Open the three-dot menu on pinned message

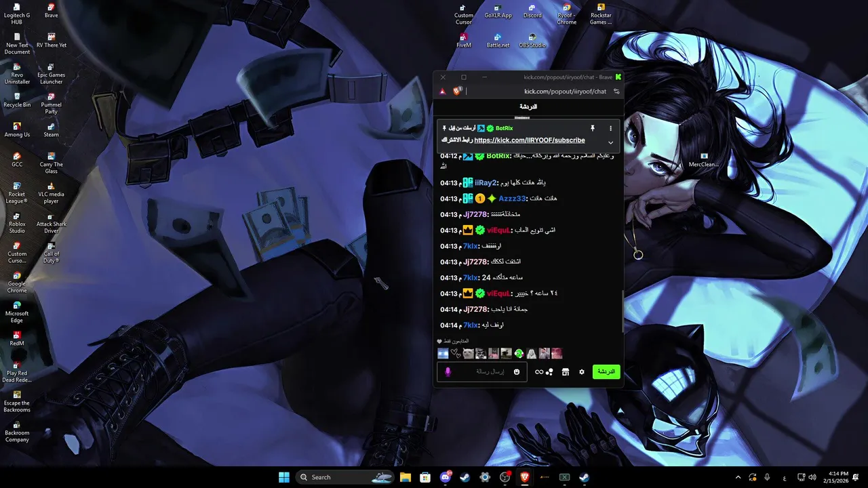pos(610,128)
